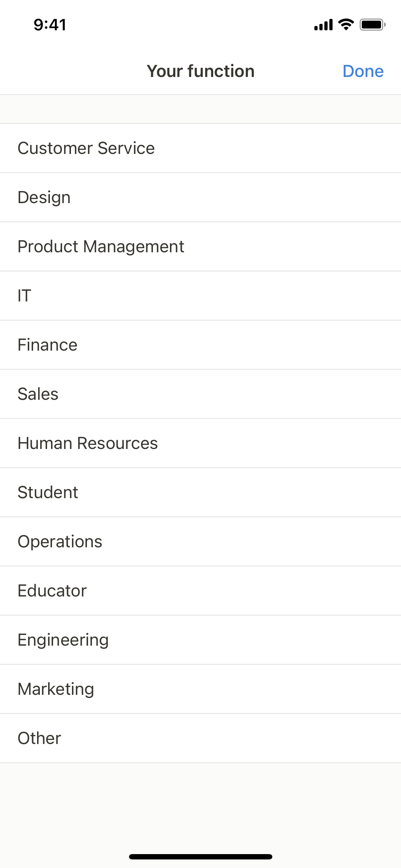This screenshot has width=401, height=868.
Task: Select the Finance option
Action: point(200,345)
